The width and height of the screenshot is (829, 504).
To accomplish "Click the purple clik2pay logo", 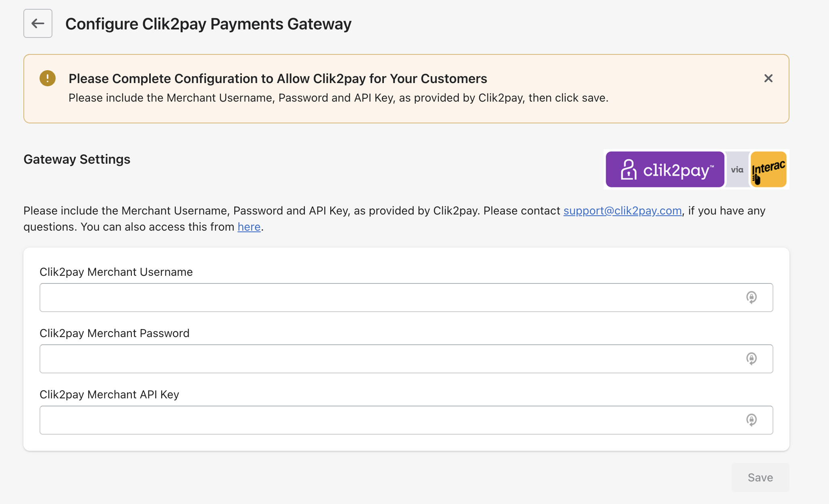I will click(665, 170).
